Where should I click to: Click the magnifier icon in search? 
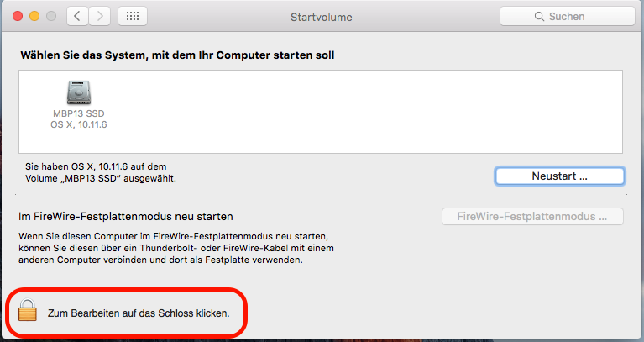(x=538, y=16)
